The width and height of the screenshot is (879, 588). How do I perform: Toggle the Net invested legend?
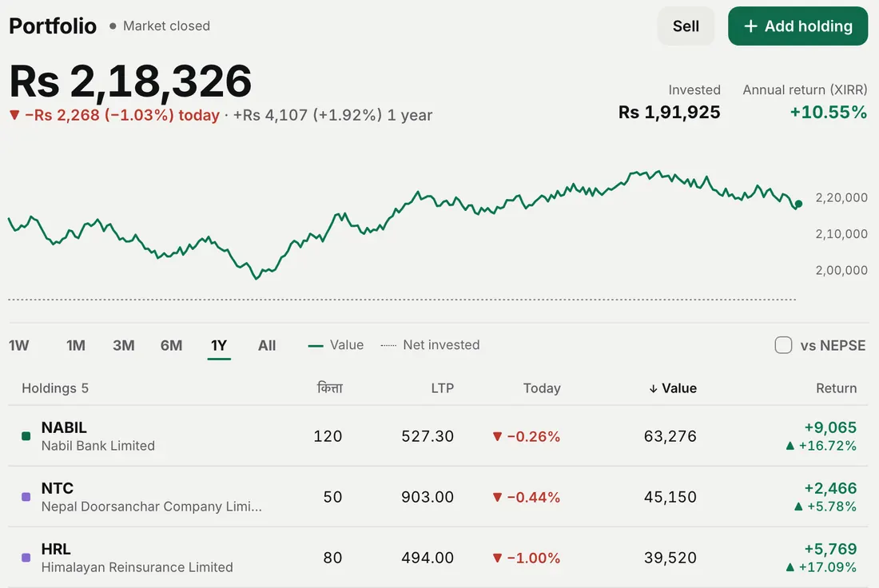pos(430,344)
